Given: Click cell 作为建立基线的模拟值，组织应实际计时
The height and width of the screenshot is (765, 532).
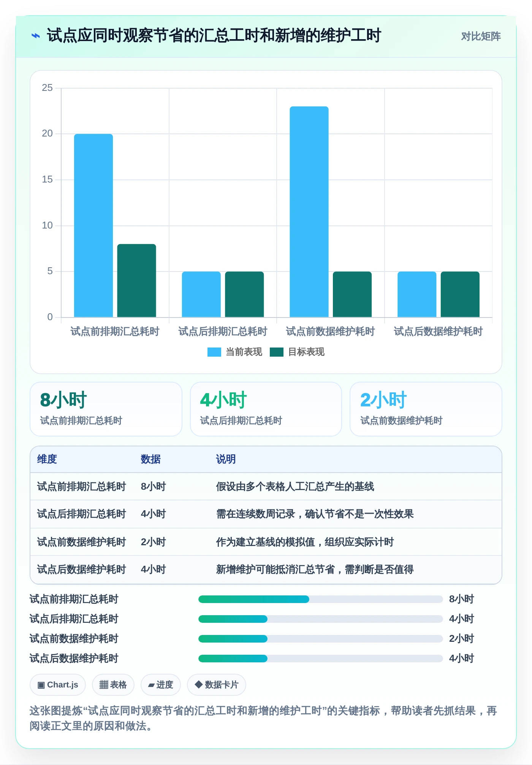Looking at the screenshot, I should pyautogui.click(x=305, y=542).
